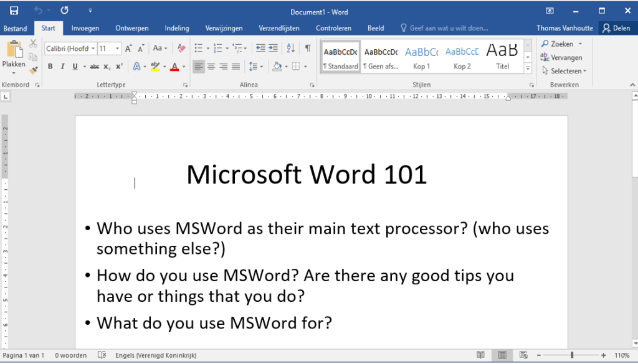This screenshot has height=364, width=638.
Task: Open Vervangen replace dialog
Action: pos(561,57)
